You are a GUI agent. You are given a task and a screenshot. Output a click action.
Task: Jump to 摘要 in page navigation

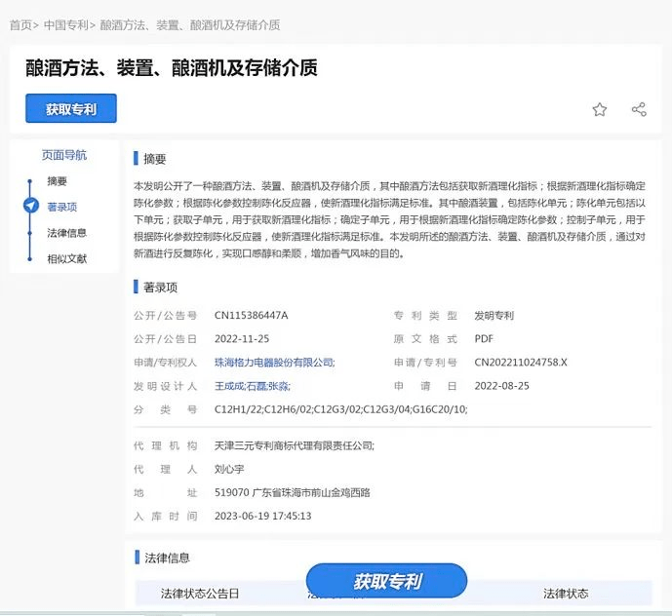(57, 181)
